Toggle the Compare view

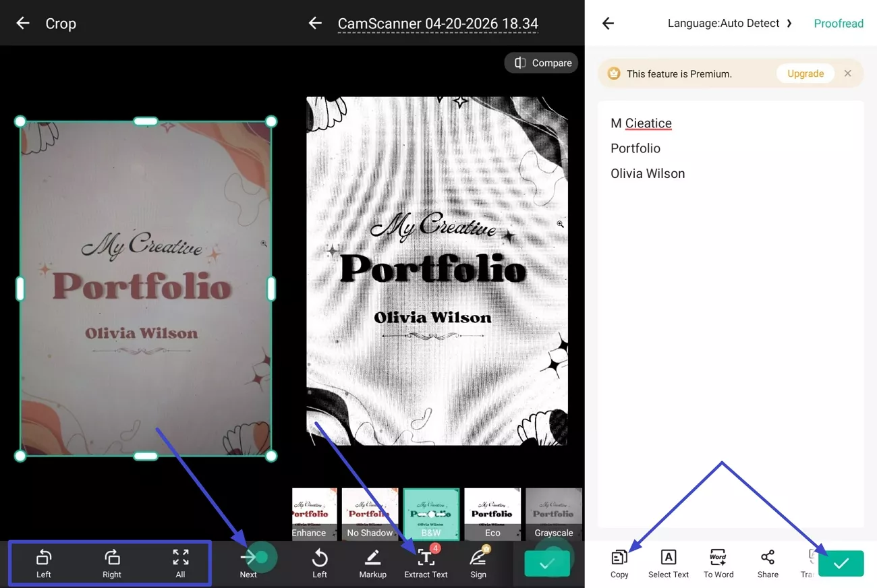[x=542, y=63]
